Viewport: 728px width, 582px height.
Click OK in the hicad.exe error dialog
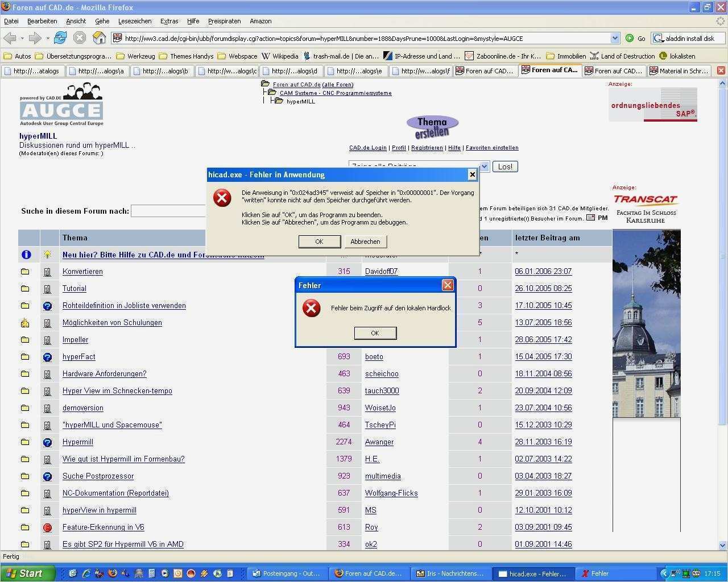click(x=319, y=242)
